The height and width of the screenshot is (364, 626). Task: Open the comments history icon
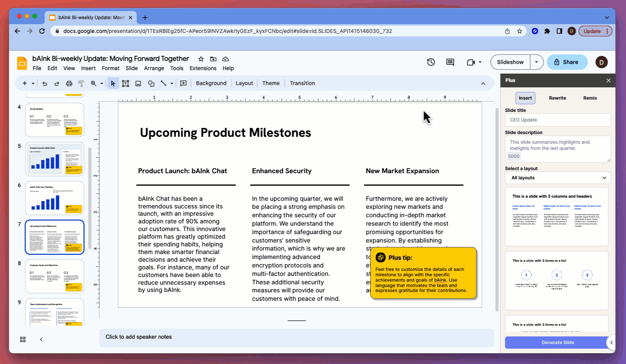(x=450, y=62)
